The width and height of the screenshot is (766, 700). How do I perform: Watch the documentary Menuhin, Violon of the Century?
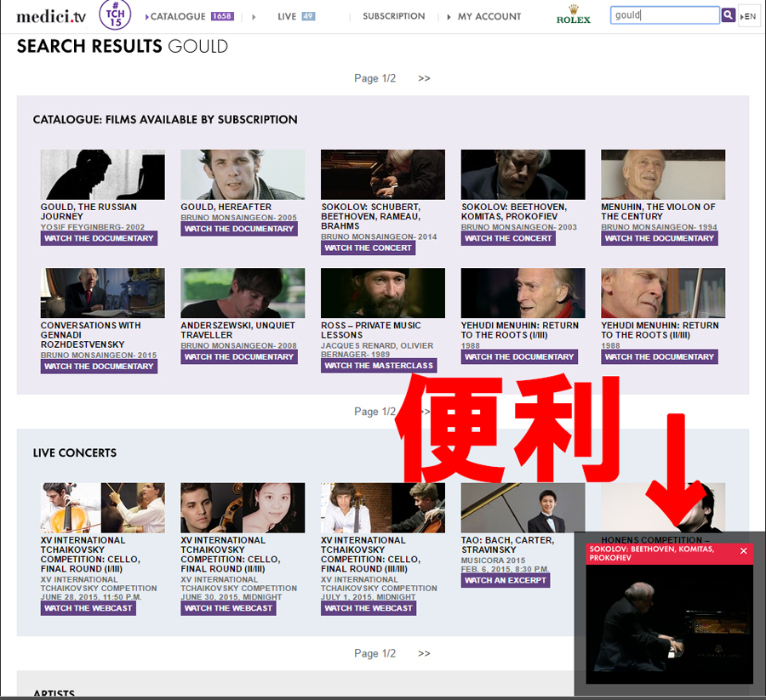pyautogui.click(x=660, y=238)
